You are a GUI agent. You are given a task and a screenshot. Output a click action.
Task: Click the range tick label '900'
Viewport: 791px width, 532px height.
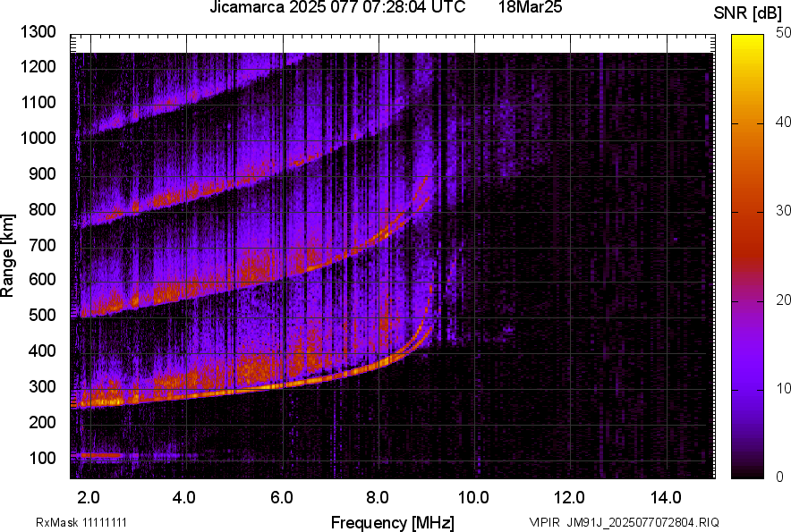click(42, 173)
